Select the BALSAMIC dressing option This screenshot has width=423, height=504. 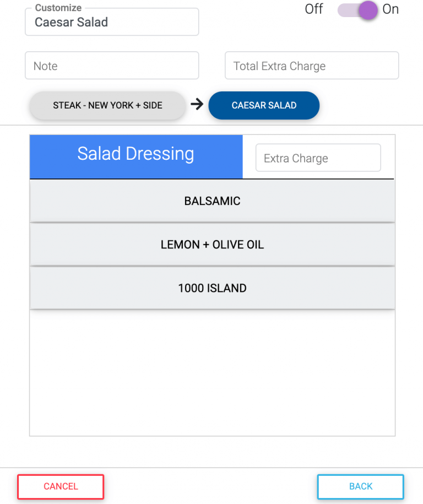(x=212, y=200)
